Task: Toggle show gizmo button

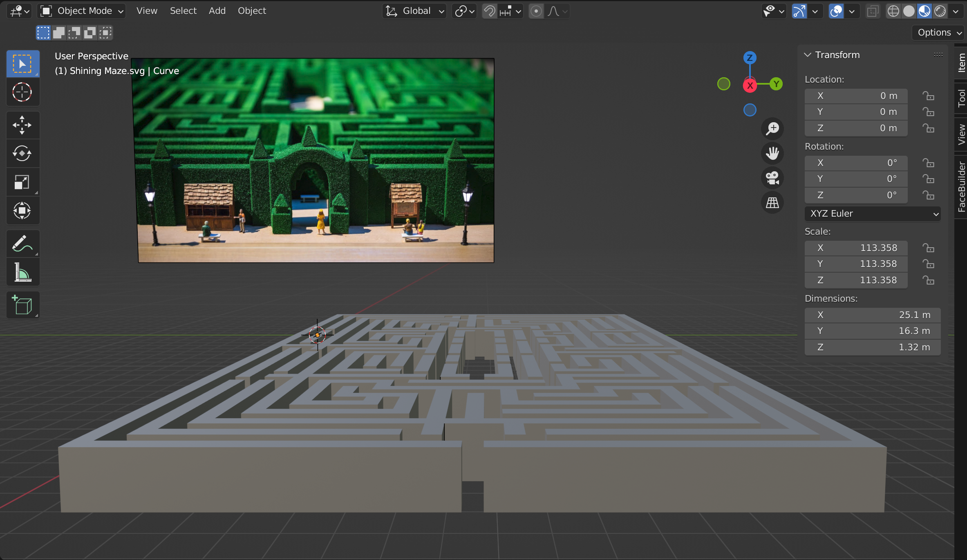Action: pos(799,11)
